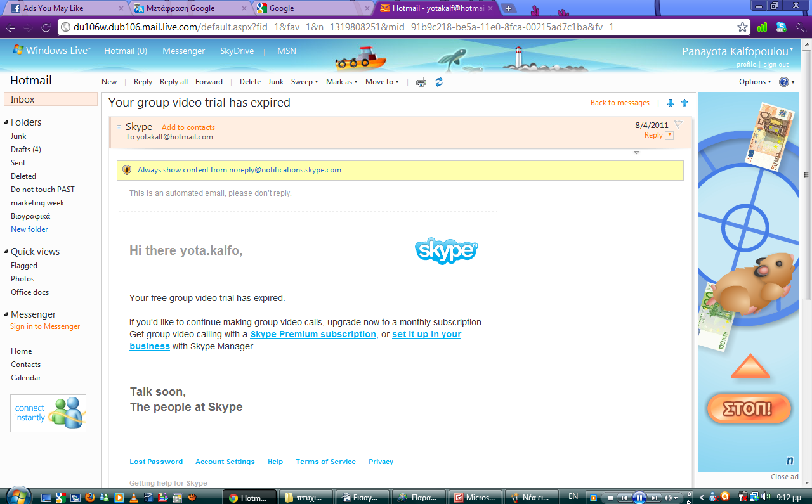Expand the message header checkbox for Skype
Viewport: 812px width, 504px height.
click(119, 127)
